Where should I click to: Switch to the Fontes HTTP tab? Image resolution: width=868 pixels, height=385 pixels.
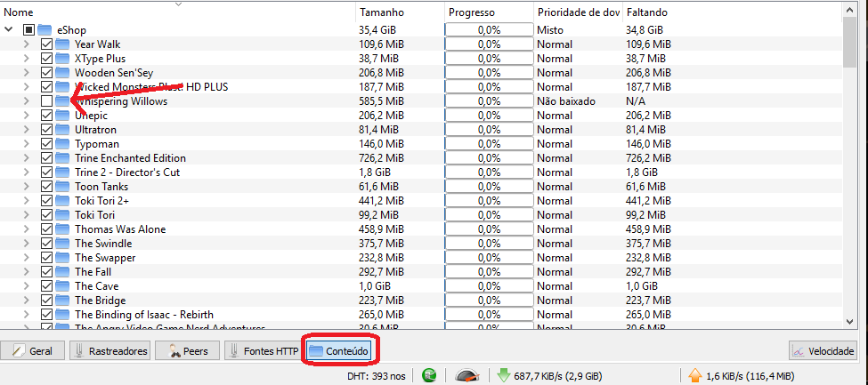264,350
